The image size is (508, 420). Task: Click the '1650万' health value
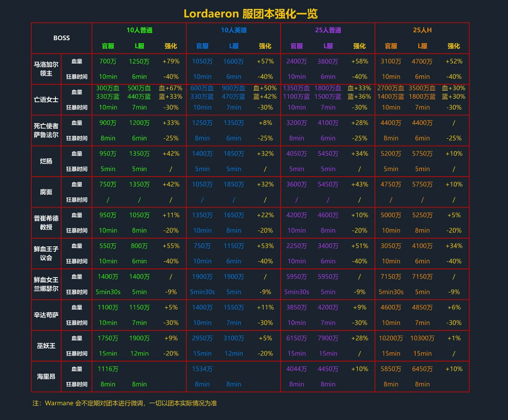pyautogui.click(x=234, y=215)
